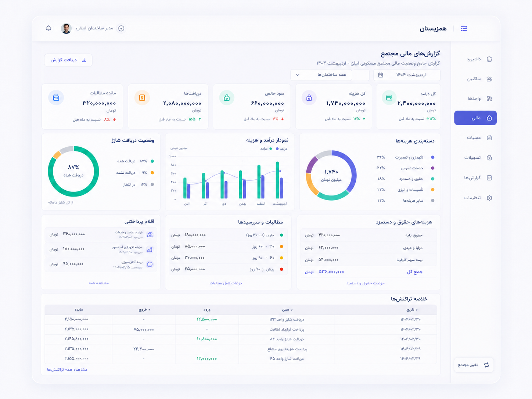Open the user account chevron dropdown

pos(121,28)
